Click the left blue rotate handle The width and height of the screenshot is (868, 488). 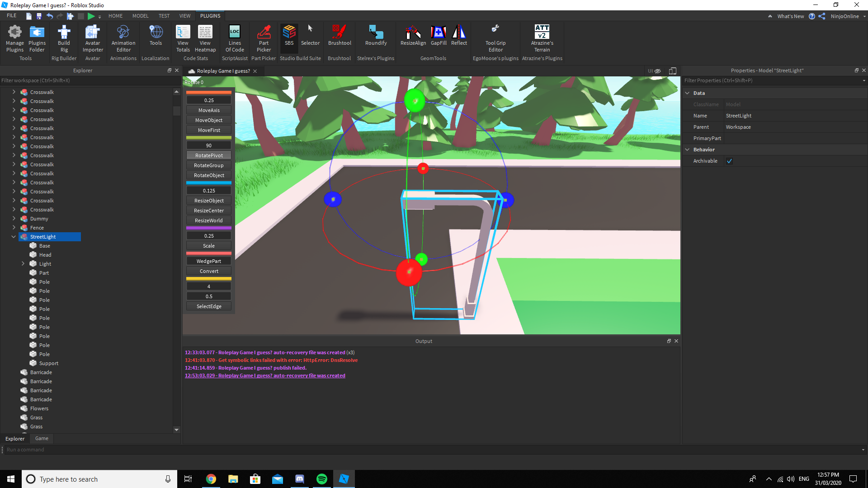pos(333,199)
